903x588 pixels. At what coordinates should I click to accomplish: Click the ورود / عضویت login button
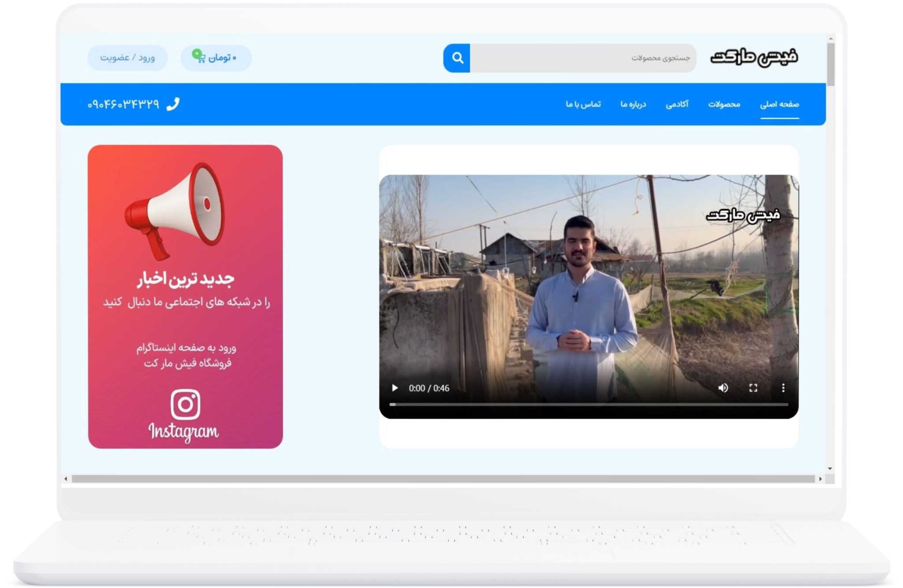[x=127, y=58]
